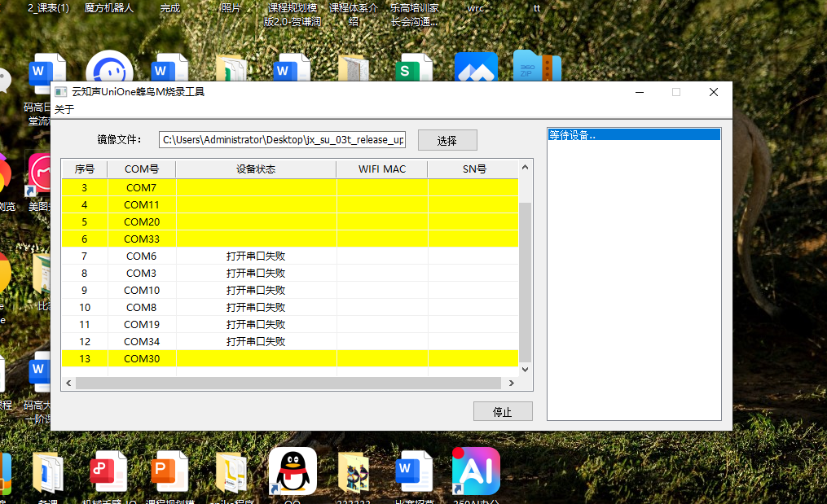The height and width of the screenshot is (504, 827).
Task: Click the 设备状态 column header
Action: point(256,169)
